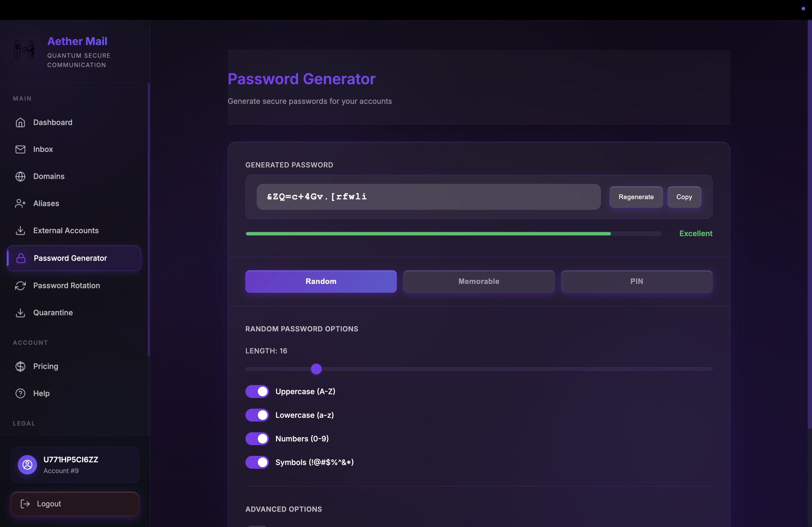The width and height of the screenshot is (812, 527).
Task: Regenerate the password
Action: click(x=636, y=197)
